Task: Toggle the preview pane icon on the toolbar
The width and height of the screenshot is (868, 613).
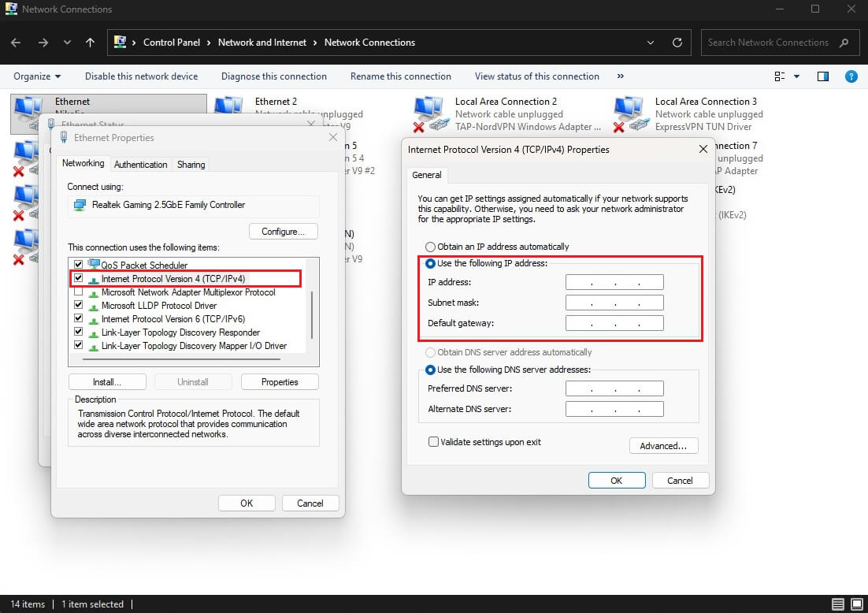Action: click(823, 76)
